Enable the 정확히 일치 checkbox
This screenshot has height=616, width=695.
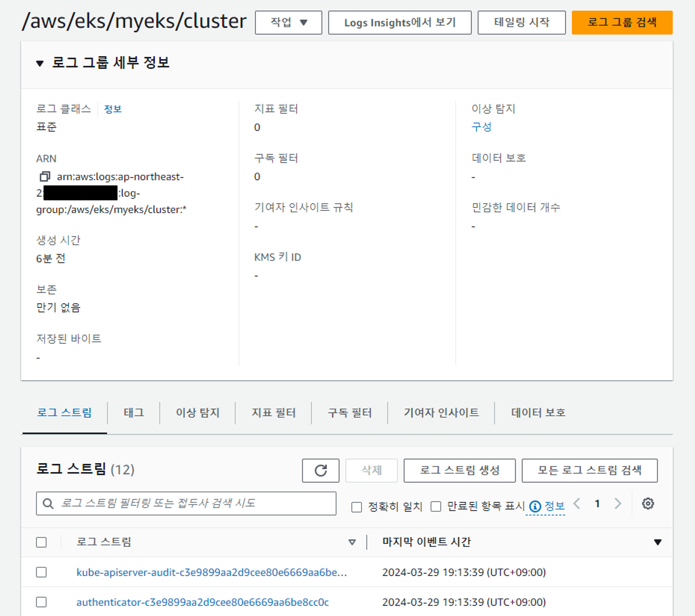pyautogui.click(x=357, y=507)
